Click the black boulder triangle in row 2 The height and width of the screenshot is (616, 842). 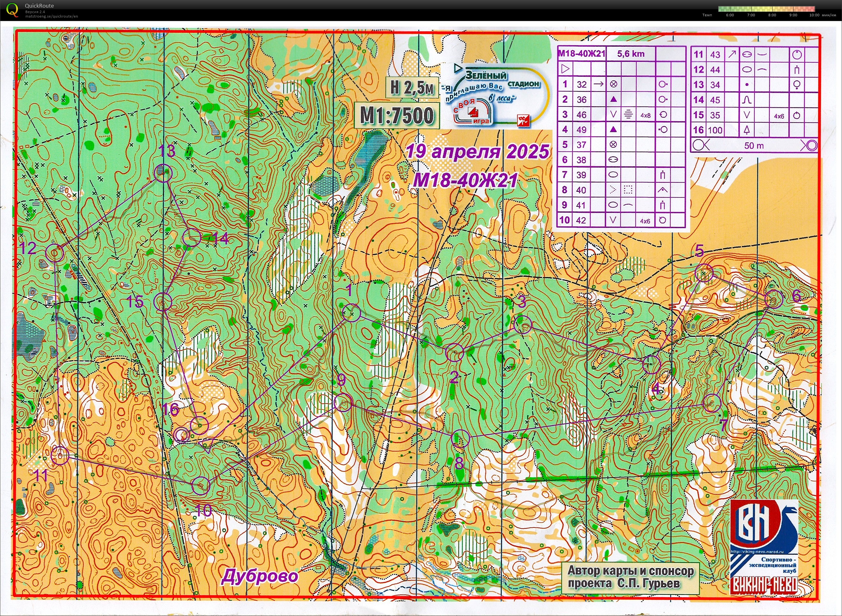613,99
